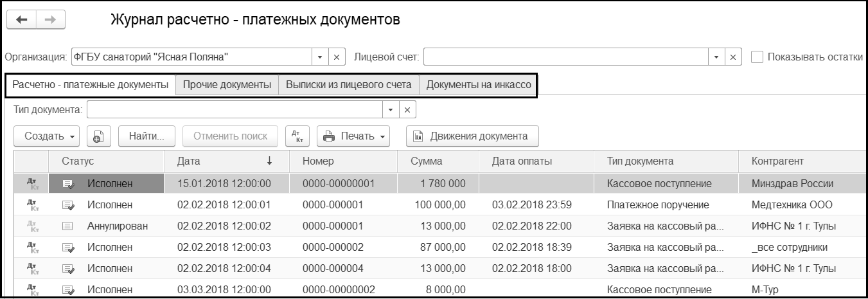868x299 pixels.
Task: Open the Лицевой счет dropdown
Action: 717,57
